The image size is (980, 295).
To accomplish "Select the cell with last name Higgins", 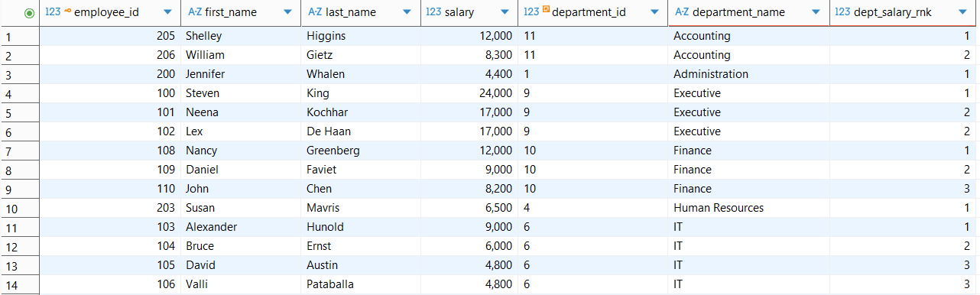I will pos(360,36).
